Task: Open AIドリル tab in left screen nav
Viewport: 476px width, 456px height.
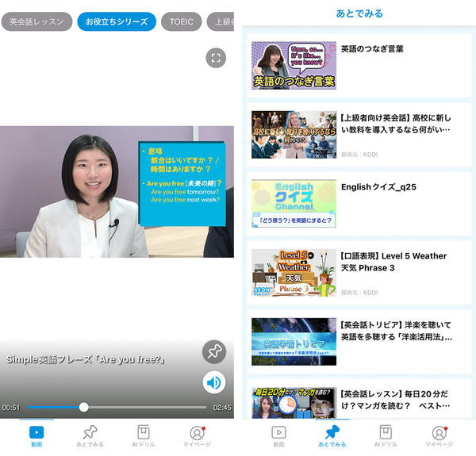Action: 144,435
